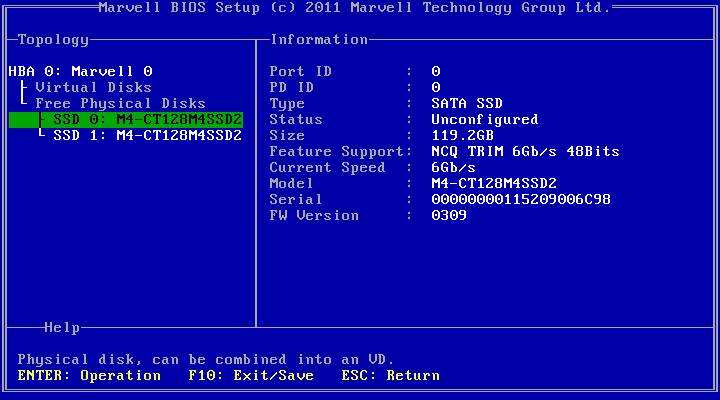Select Virtual Disks in topology tree
The width and height of the screenshot is (720, 400).
pyautogui.click(x=93, y=88)
